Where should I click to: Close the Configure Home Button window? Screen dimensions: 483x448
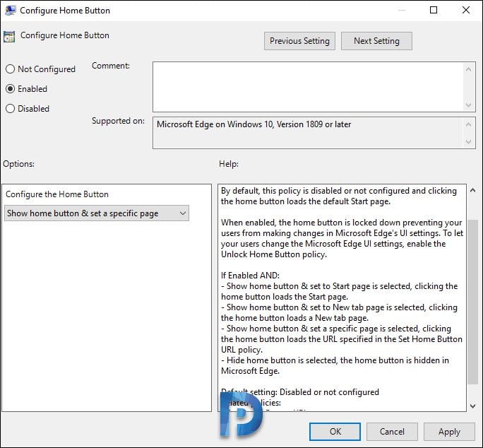(x=466, y=10)
